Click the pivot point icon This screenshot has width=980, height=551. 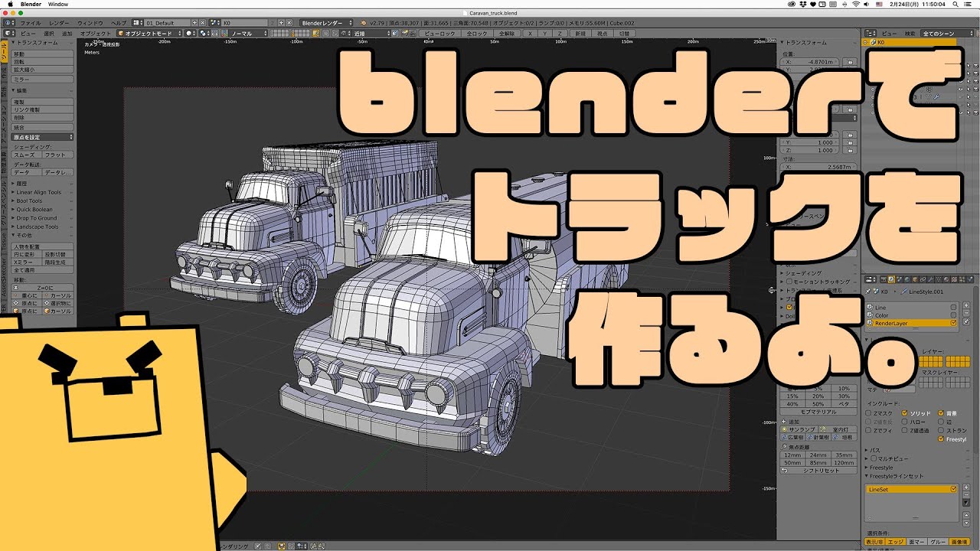click(204, 34)
